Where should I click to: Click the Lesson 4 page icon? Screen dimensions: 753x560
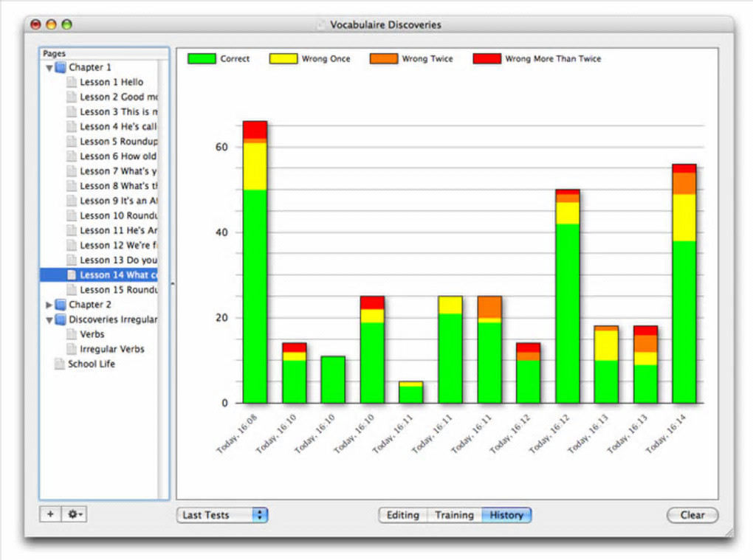(x=72, y=127)
